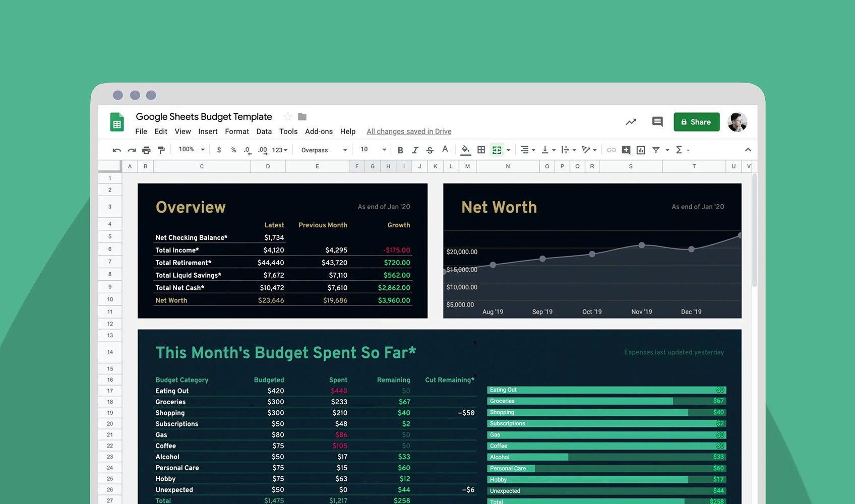Toggle bold formatting
The width and height of the screenshot is (855, 504).
(400, 150)
